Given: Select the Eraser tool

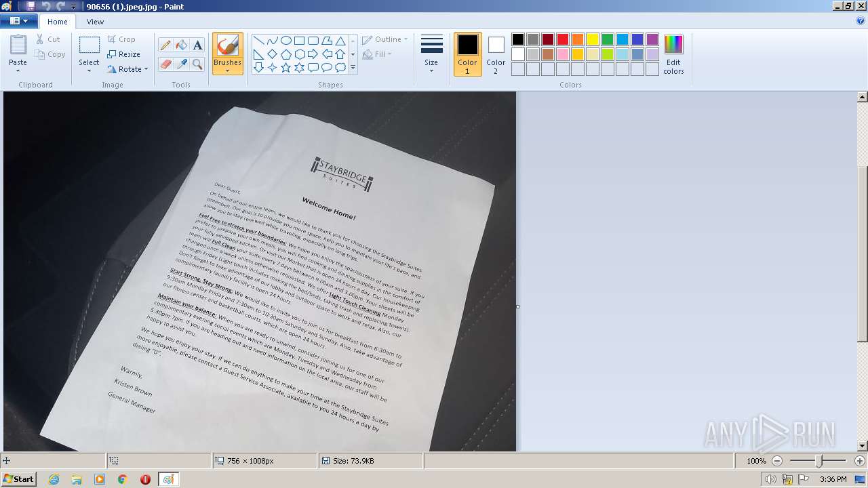Looking at the screenshot, I should (x=165, y=64).
